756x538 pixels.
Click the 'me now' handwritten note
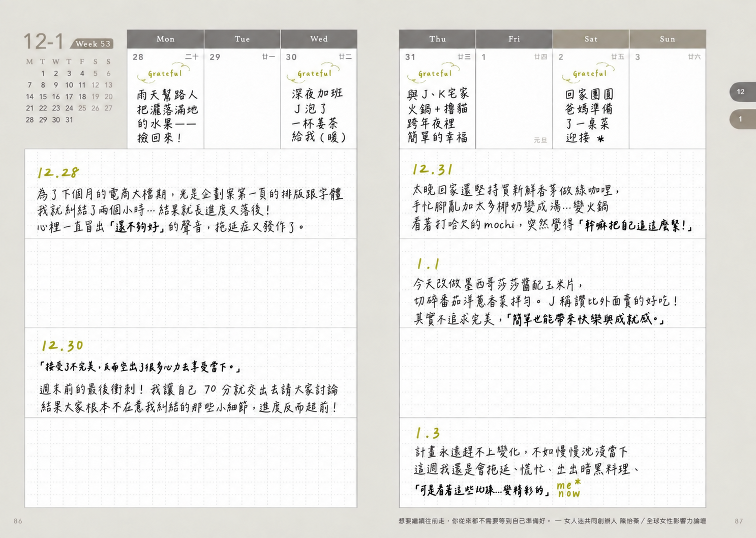tap(568, 489)
